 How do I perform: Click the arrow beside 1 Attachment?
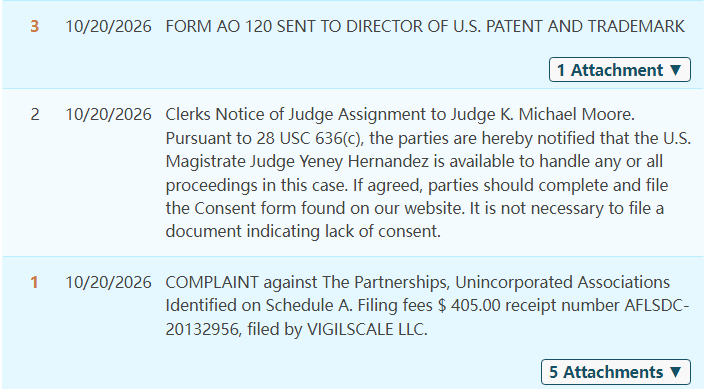click(x=675, y=70)
